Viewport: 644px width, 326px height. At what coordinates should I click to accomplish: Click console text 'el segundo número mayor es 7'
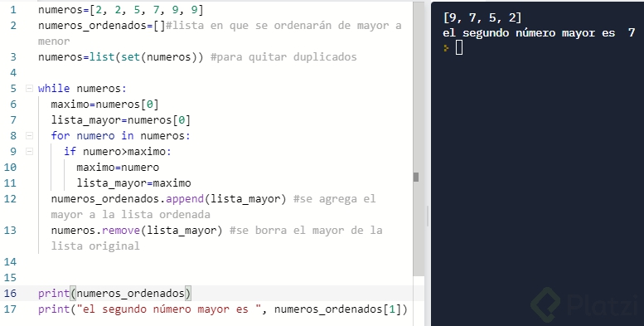click(x=539, y=33)
